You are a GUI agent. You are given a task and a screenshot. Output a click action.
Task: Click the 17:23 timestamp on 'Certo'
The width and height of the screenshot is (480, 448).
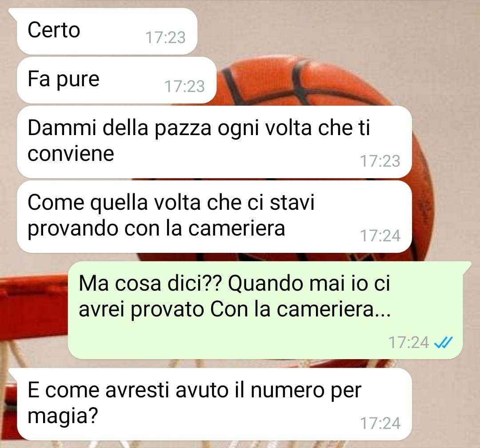(165, 38)
